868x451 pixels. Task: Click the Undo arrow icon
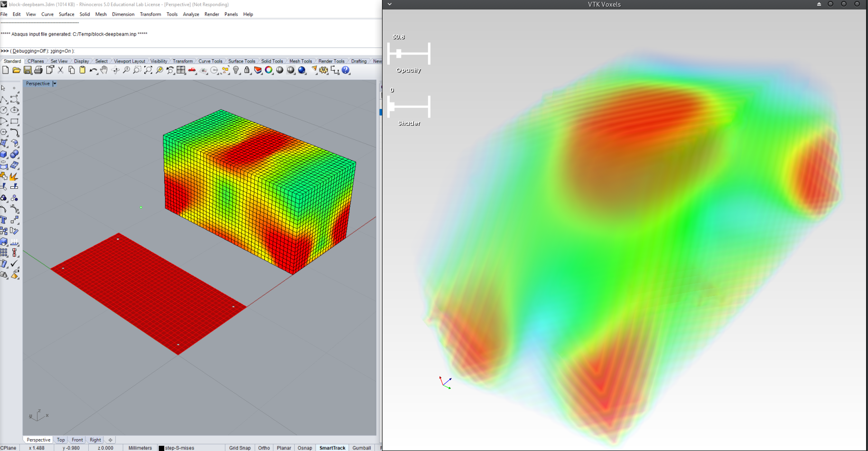(x=93, y=70)
